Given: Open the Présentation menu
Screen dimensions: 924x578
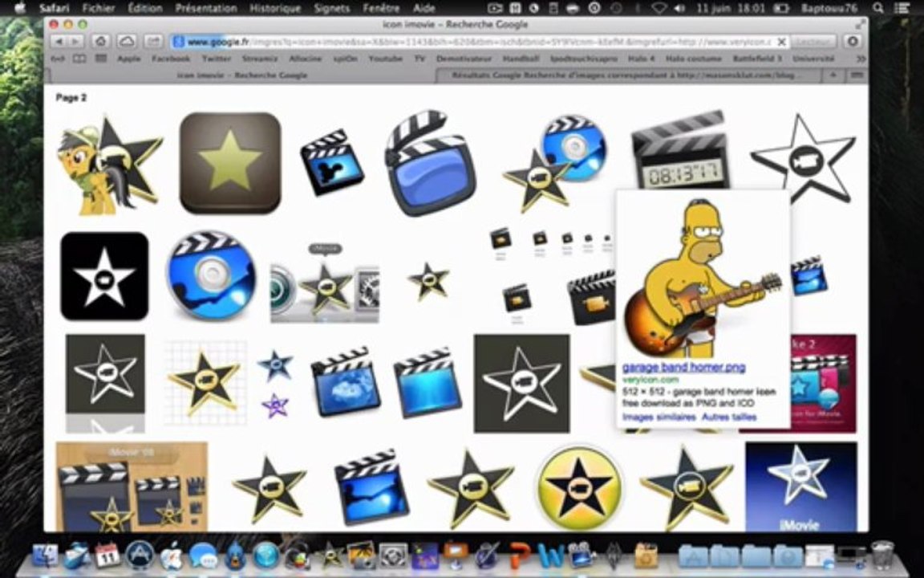Looking at the screenshot, I should click(x=206, y=8).
